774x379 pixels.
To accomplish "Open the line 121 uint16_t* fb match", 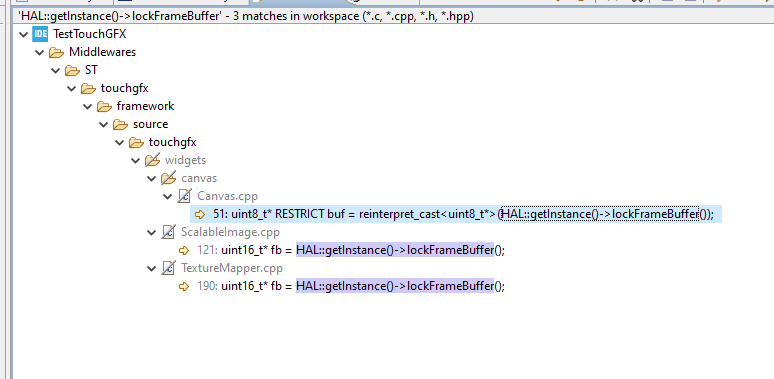I will pos(351,250).
